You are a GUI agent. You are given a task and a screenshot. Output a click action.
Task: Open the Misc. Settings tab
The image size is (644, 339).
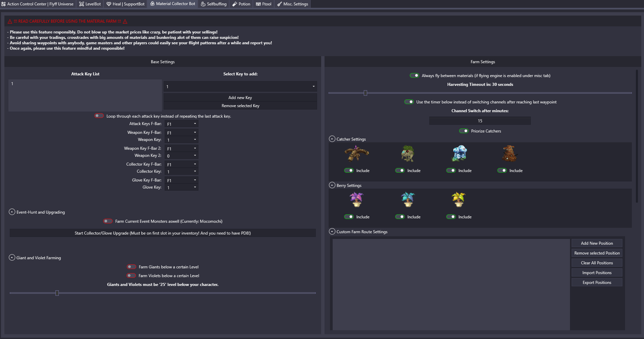pyautogui.click(x=292, y=4)
